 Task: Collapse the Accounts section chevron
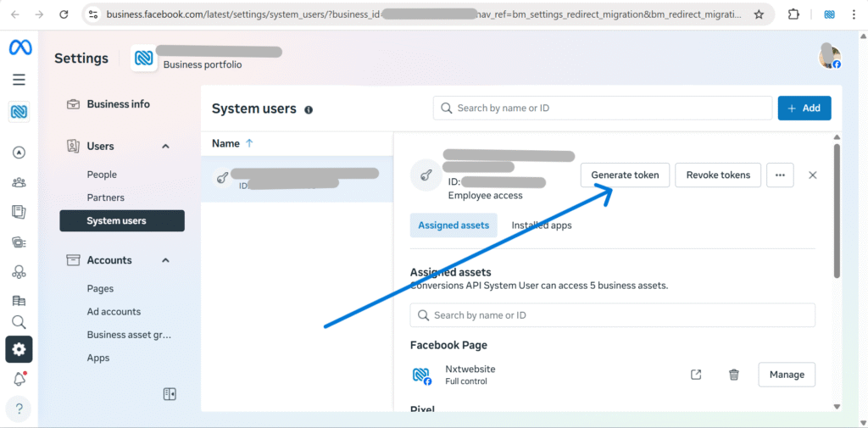(165, 260)
